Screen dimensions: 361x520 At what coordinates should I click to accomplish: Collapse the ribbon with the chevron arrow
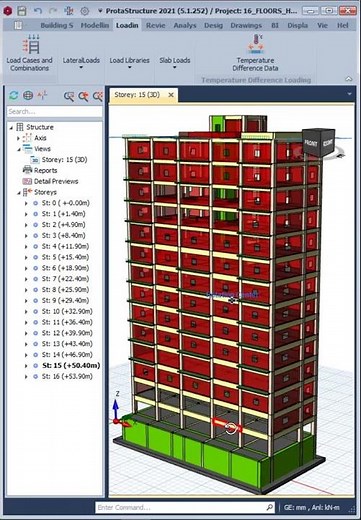[349, 79]
